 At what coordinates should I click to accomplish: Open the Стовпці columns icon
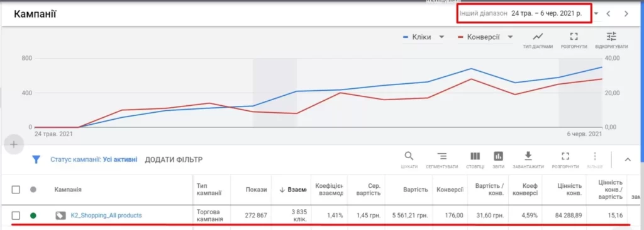(x=475, y=156)
